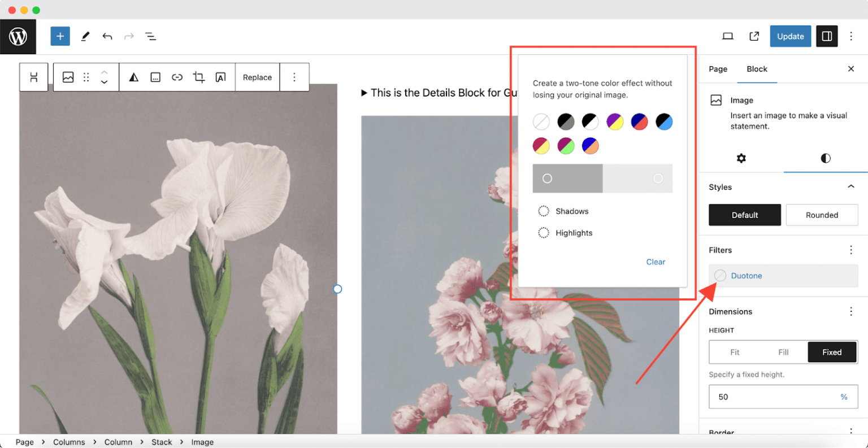Viewport: 868px width, 448px height.
Task: Click the Undo arrow
Action: click(x=107, y=36)
